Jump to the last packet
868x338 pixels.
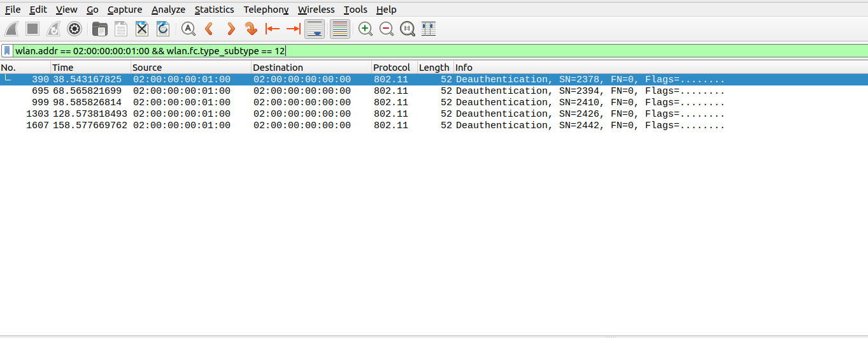pyautogui.click(x=293, y=29)
